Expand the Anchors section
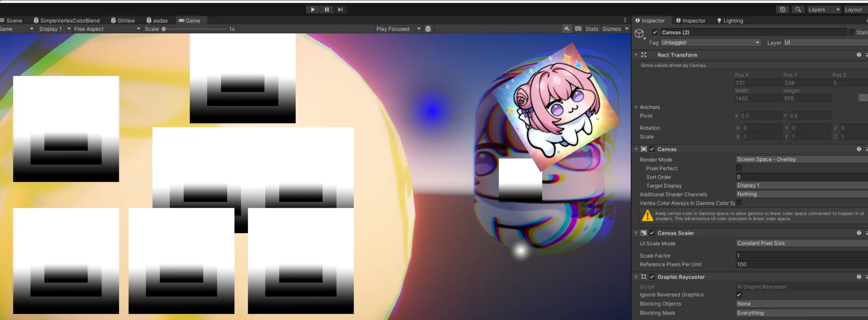 click(x=636, y=107)
